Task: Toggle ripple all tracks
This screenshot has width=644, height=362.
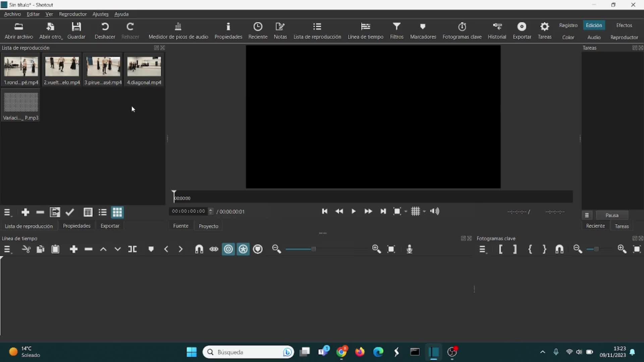Action: (243, 249)
